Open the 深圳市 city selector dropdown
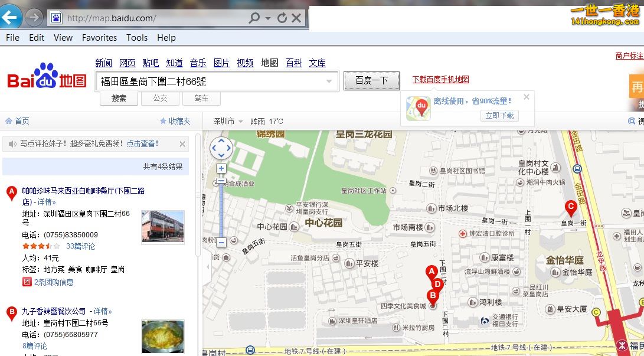Screen dimensions: 644x356 [x=228, y=121]
